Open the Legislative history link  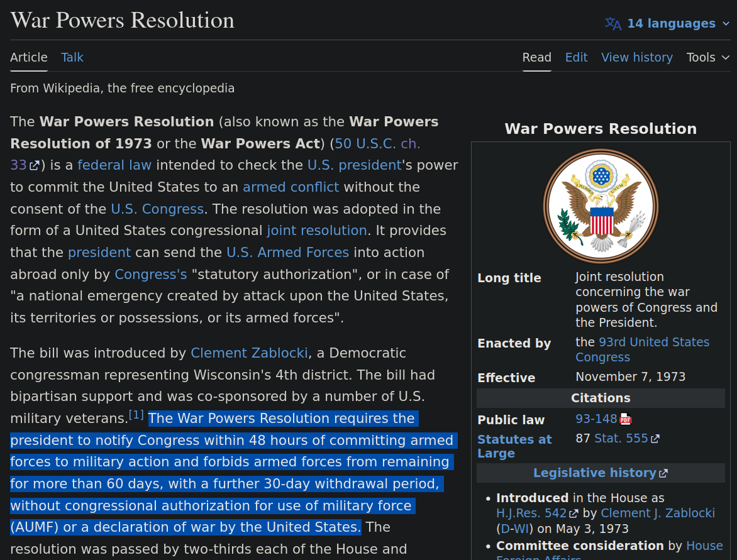pyautogui.click(x=595, y=473)
